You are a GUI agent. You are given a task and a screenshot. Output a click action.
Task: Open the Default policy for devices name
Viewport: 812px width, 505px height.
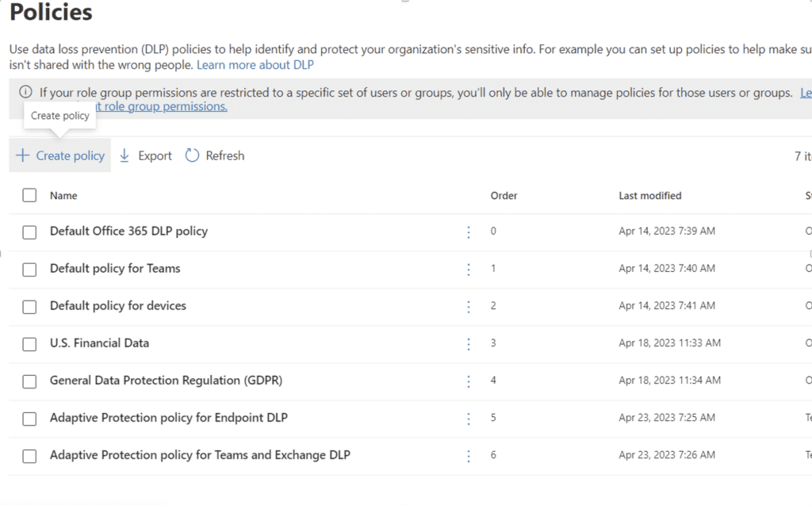(118, 305)
